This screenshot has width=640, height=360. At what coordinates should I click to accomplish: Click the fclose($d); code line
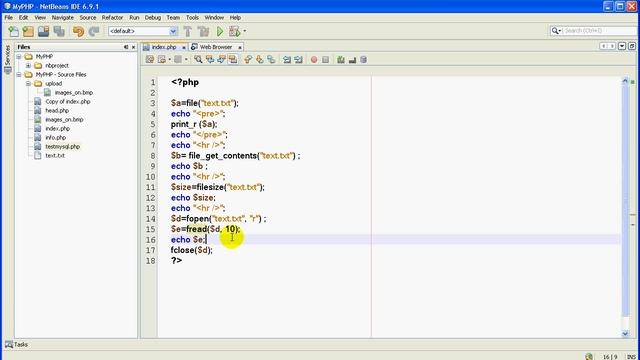pos(191,250)
